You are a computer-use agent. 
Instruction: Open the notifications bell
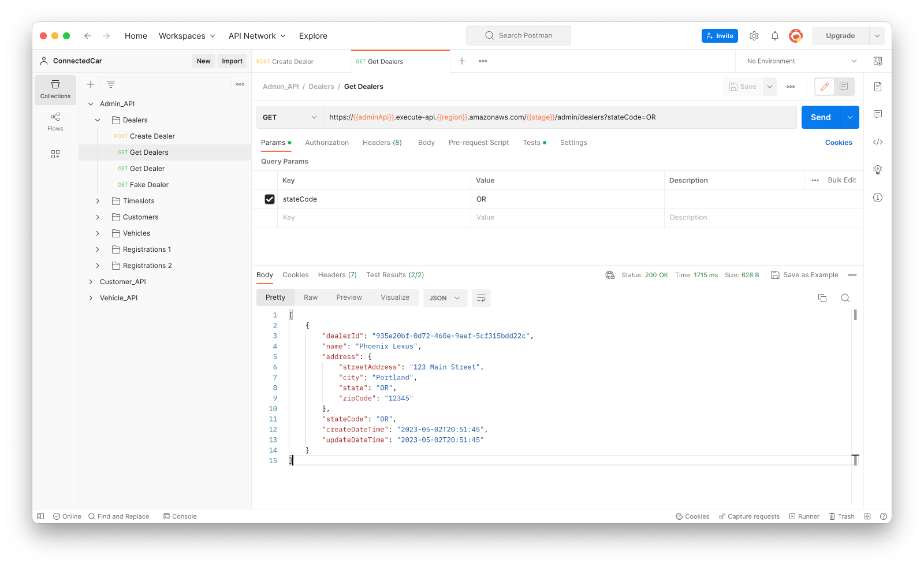tap(775, 36)
